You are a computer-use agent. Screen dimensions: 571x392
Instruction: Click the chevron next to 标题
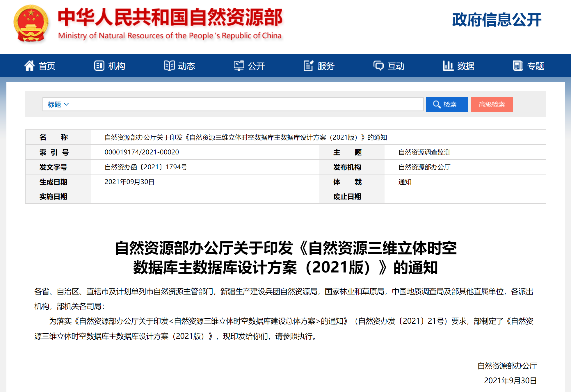(66, 104)
